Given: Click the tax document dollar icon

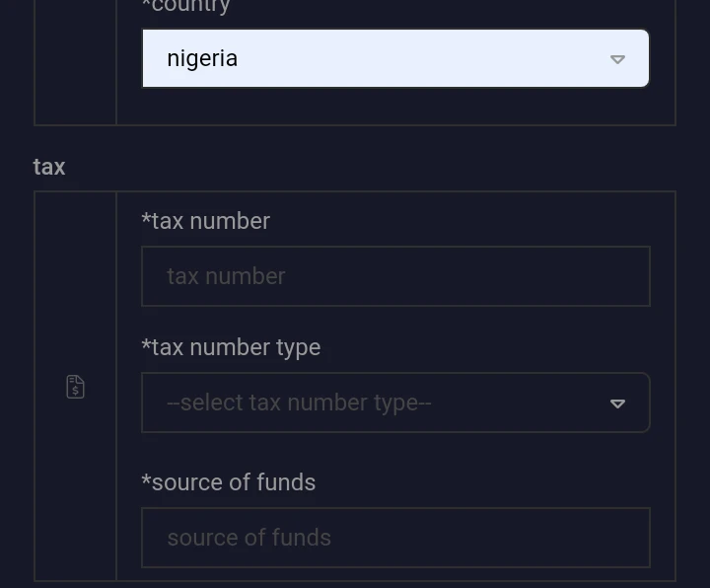Looking at the screenshot, I should pyautogui.click(x=75, y=387).
